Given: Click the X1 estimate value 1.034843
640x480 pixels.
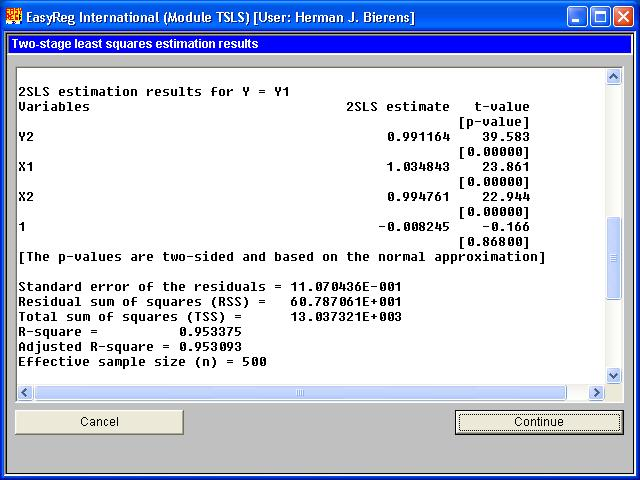Looking at the screenshot, I should 418,167.
